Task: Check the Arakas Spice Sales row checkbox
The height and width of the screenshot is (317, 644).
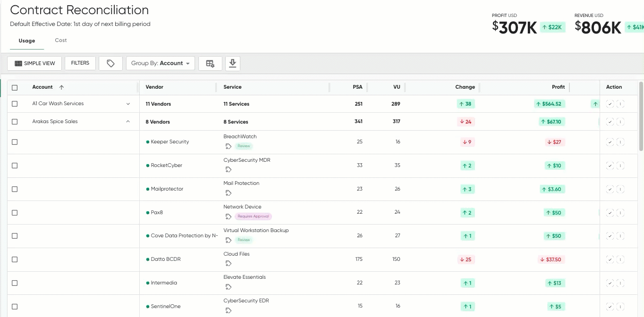Action: (15, 122)
